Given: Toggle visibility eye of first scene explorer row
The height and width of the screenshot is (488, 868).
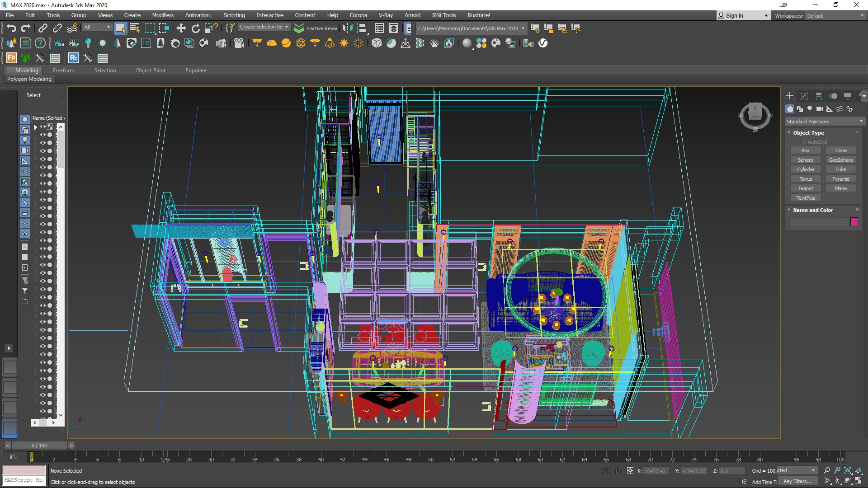Looking at the screenshot, I should pyautogui.click(x=42, y=127).
